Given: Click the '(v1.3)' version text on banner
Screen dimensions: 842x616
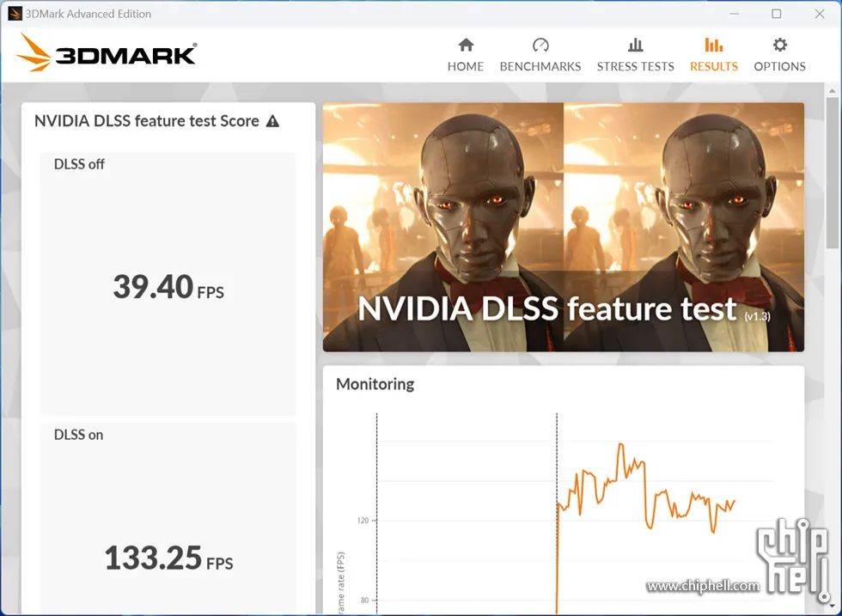Looking at the screenshot, I should coord(757,316).
